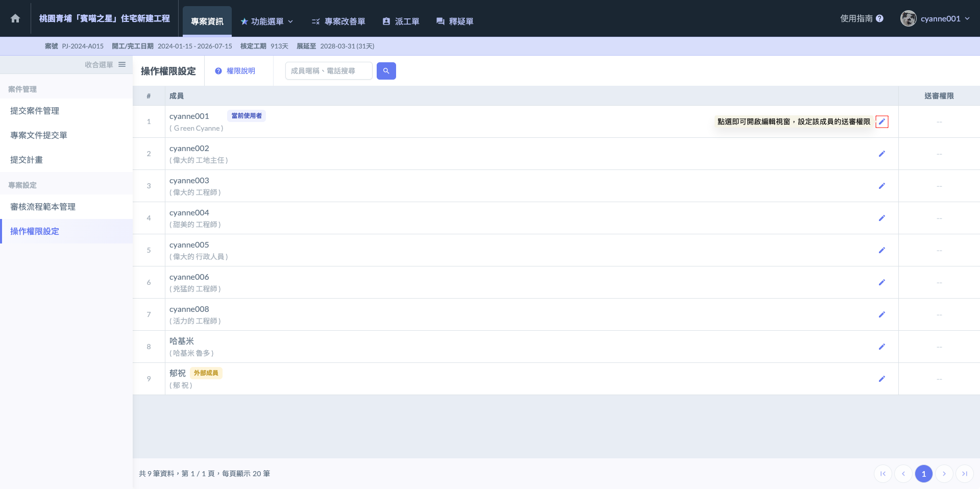Edit permissions for 哈基米
This screenshot has height=489, width=980.
click(x=881, y=347)
